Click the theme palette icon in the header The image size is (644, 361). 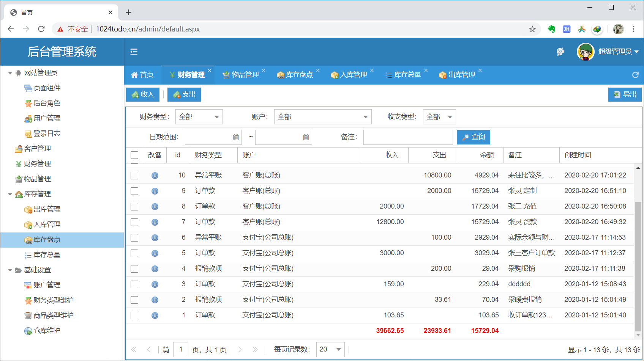[x=560, y=52]
